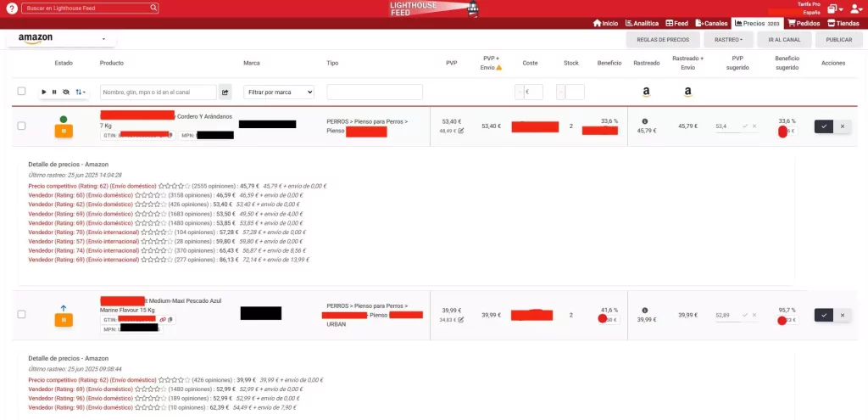Select the Cordero Y Arándanos row checkbox
The width and height of the screenshot is (868, 420).
tap(21, 126)
